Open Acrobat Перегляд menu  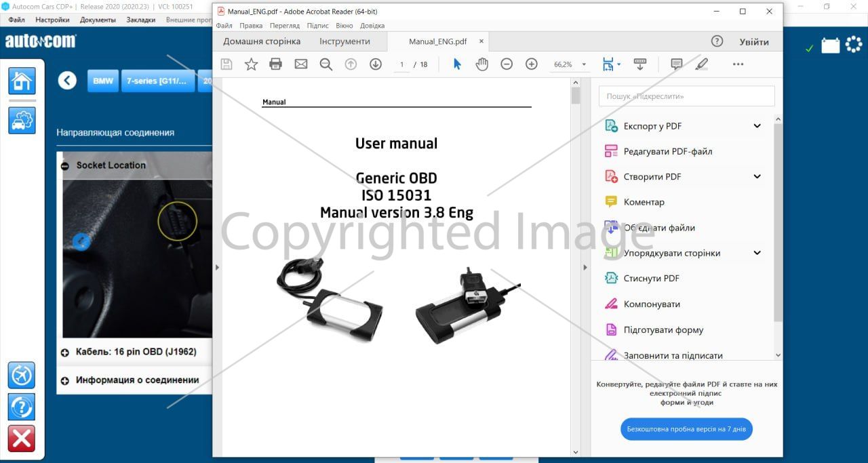284,25
